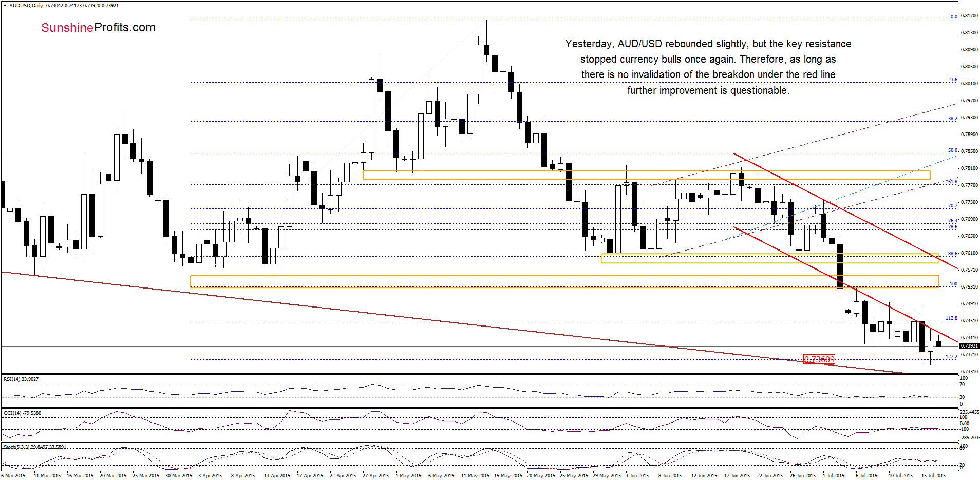
Task: Click the RSI(14) 33.9027 indicator label
Action: tap(21, 379)
